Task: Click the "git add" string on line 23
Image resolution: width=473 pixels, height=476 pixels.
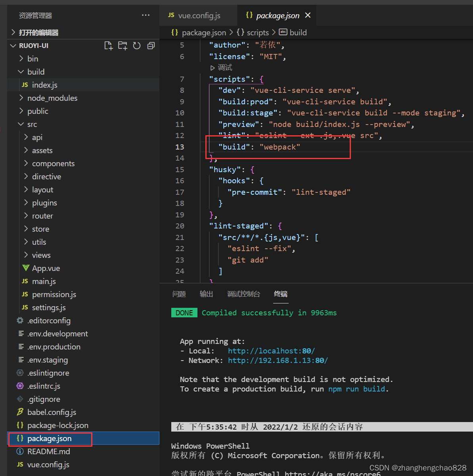Action: tap(248, 260)
